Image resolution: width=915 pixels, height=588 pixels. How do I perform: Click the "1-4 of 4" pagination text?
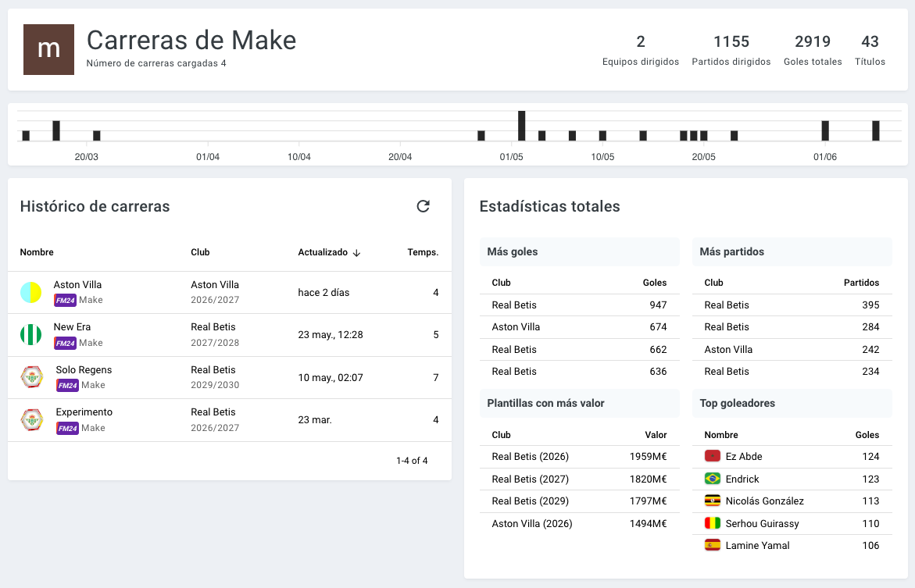pyautogui.click(x=412, y=461)
